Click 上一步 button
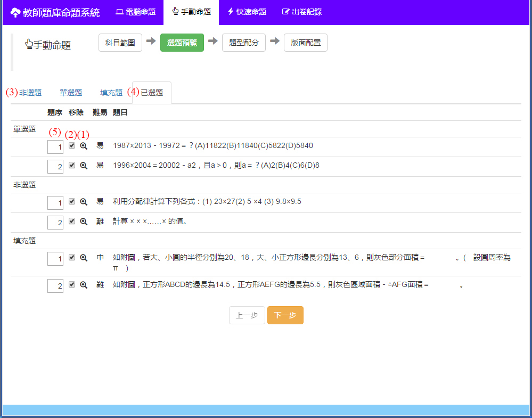Image resolution: width=532 pixels, height=418 pixels. coord(247,315)
